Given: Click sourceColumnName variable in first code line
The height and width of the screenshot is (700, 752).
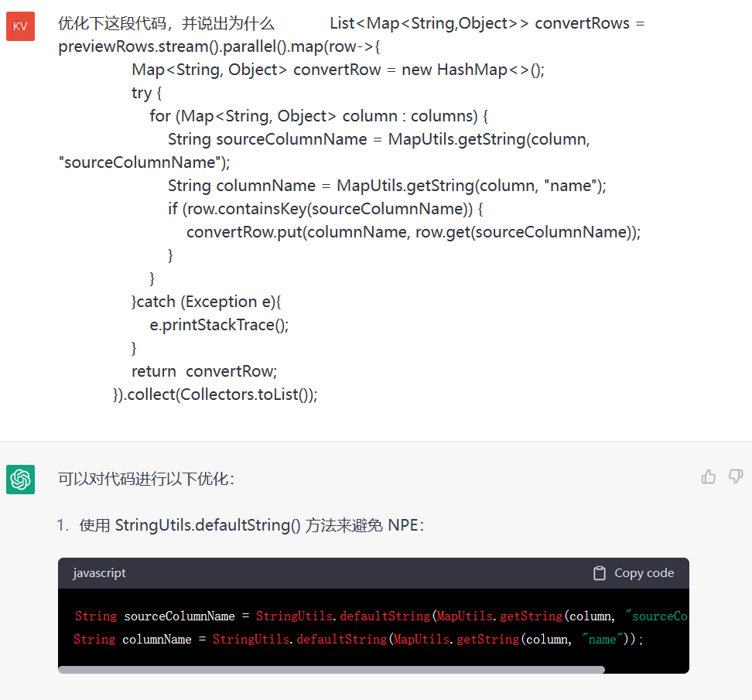Looking at the screenshot, I should (x=179, y=616).
